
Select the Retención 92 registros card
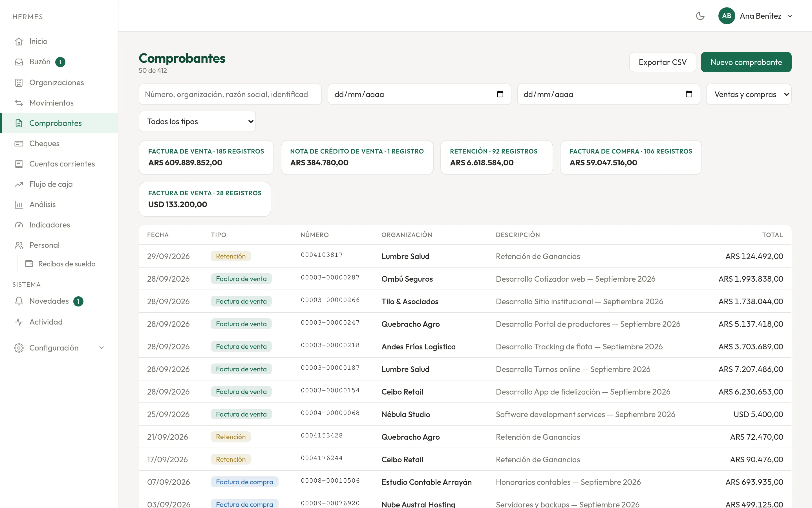pyautogui.click(x=497, y=157)
